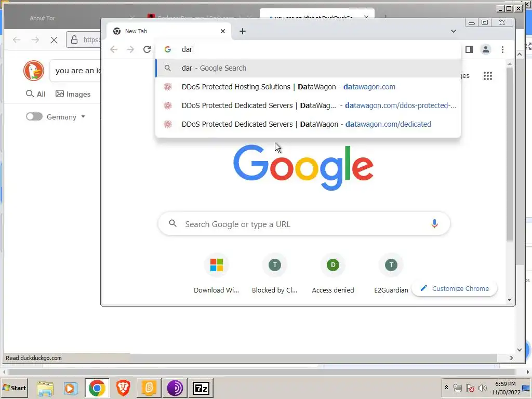Close the New Tab tab

coord(222,31)
